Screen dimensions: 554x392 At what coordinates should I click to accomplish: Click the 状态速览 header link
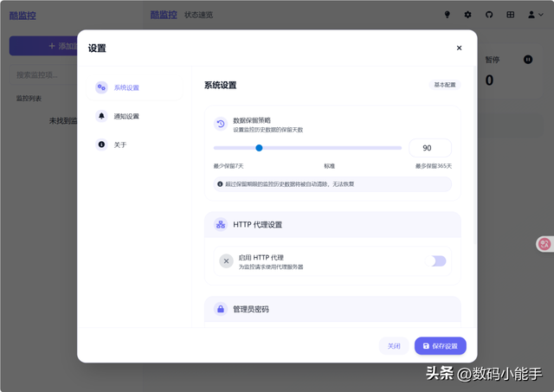(198, 15)
